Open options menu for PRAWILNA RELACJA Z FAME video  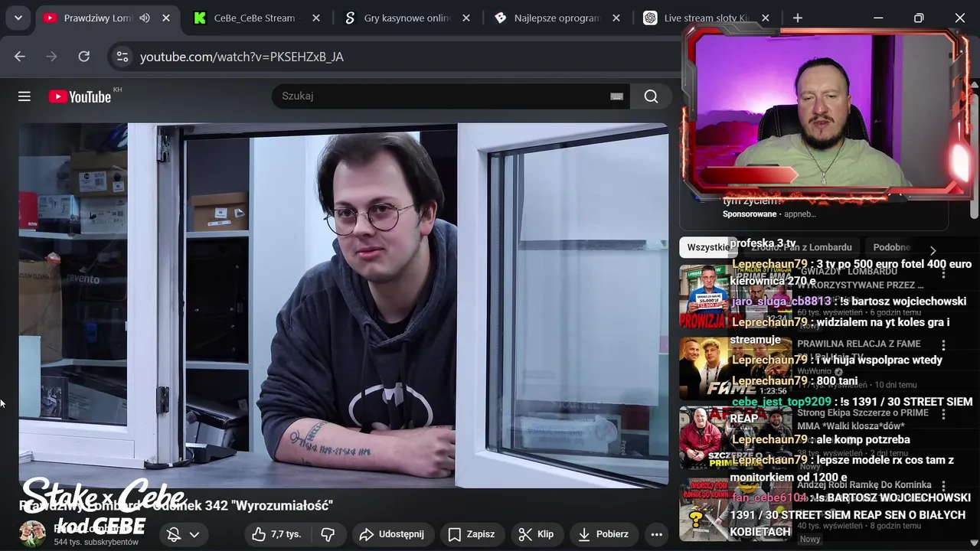[x=943, y=345]
